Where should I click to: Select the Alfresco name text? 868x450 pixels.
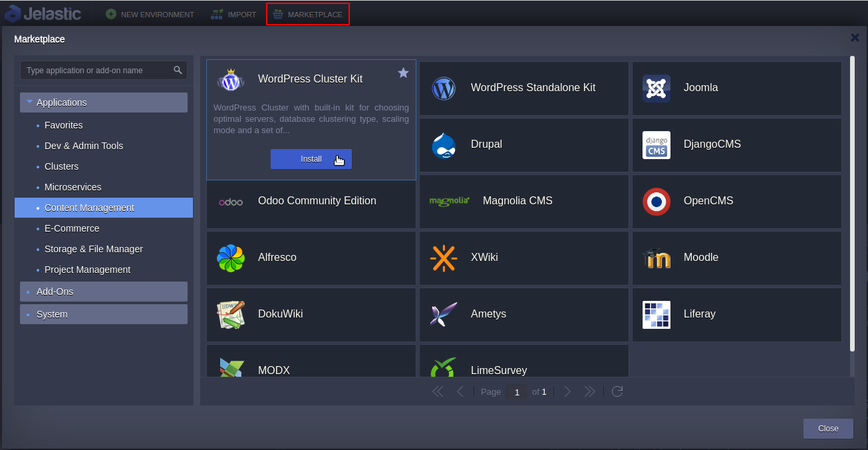(277, 258)
